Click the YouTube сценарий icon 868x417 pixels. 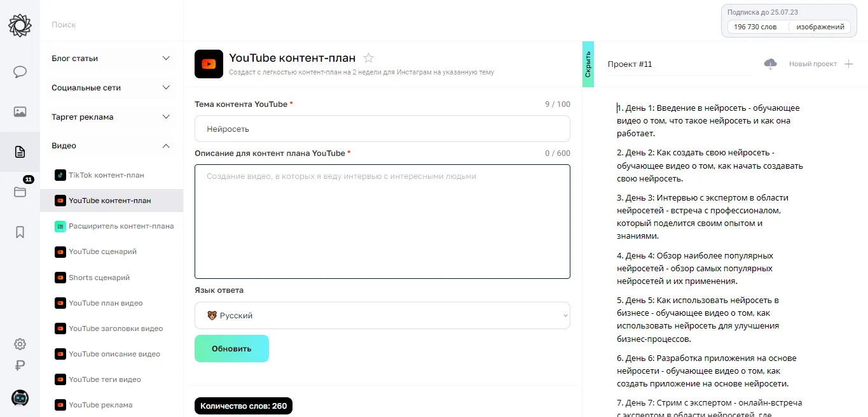pyautogui.click(x=60, y=251)
